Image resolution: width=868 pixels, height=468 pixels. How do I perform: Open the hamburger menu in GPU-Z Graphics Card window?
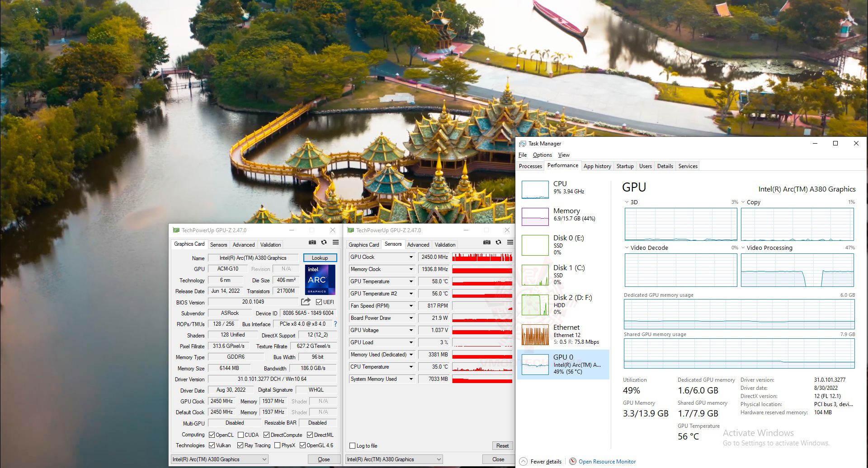tap(335, 243)
